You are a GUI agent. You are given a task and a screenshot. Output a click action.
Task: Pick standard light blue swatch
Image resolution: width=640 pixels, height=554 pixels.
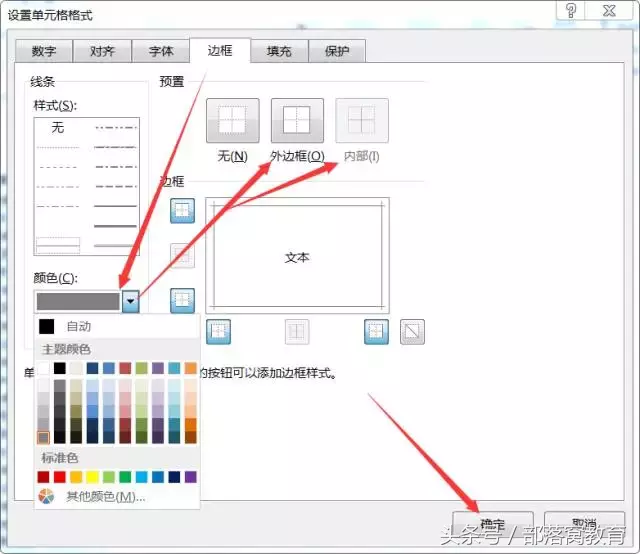click(x=142, y=477)
